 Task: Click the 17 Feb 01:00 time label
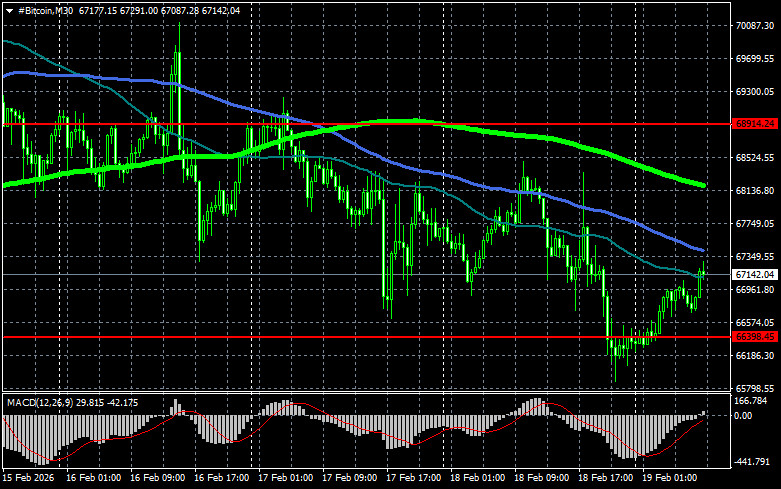click(x=285, y=478)
